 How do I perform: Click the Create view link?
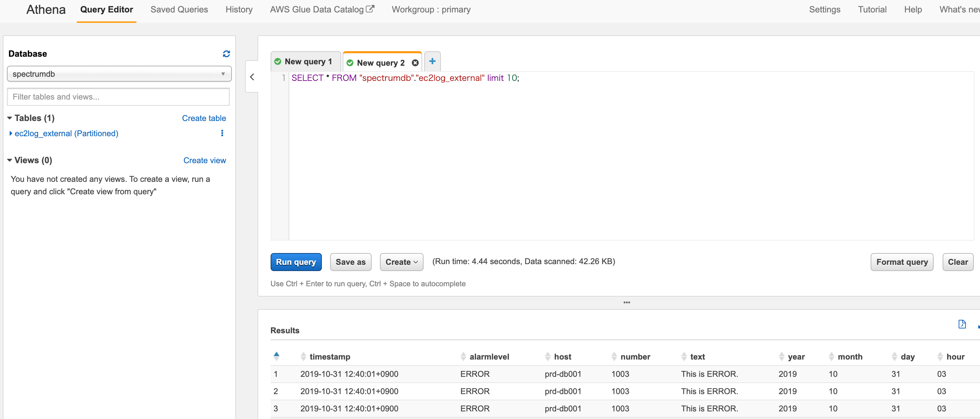205,160
